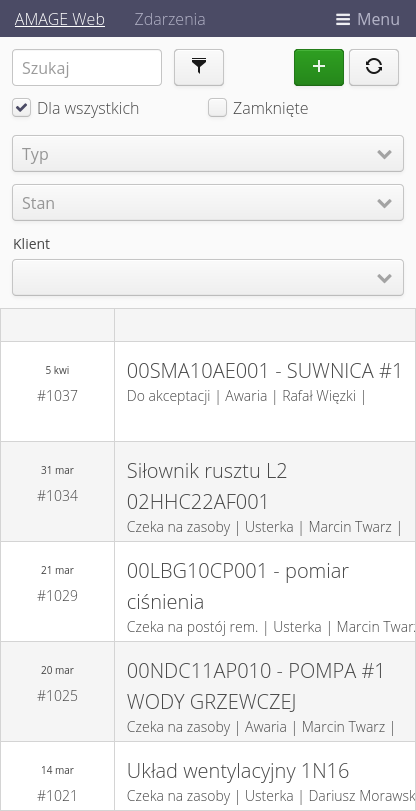416x811 pixels.
Task: Open event Układ wentylacyjny 1N16
Action: pos(238,771)
